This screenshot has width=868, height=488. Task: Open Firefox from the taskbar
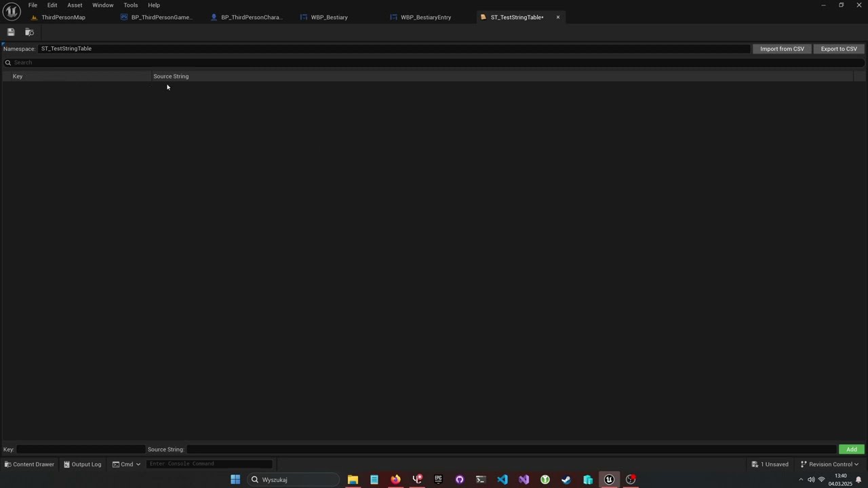pyautogui.click(x=395, y=480)
